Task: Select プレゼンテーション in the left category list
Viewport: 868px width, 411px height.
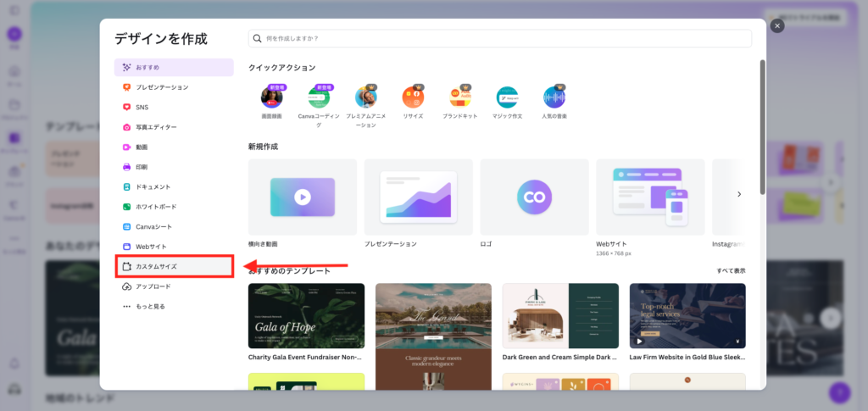Action: click(x=174, y=87)
